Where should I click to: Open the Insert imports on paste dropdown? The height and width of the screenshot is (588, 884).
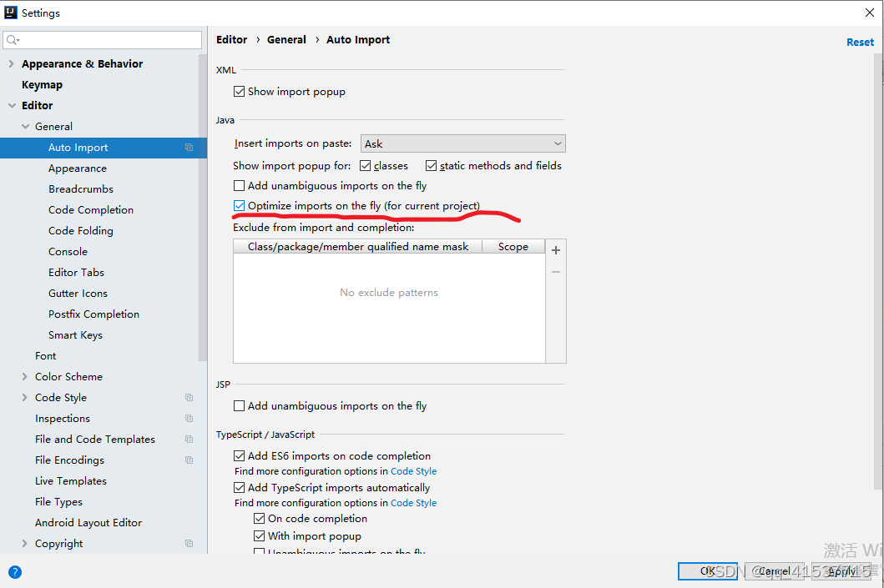(x=462, y=143)
